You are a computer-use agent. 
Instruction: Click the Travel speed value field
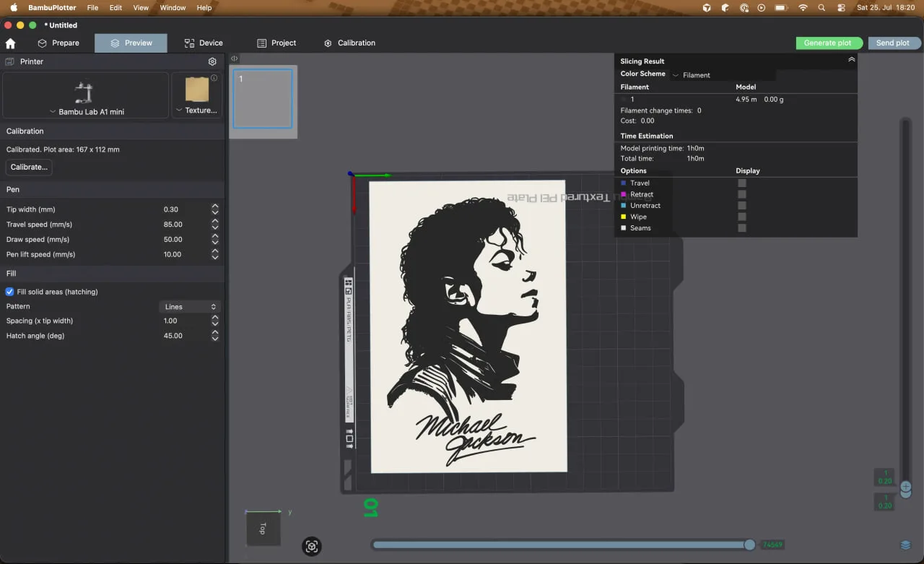coord(185,225)
